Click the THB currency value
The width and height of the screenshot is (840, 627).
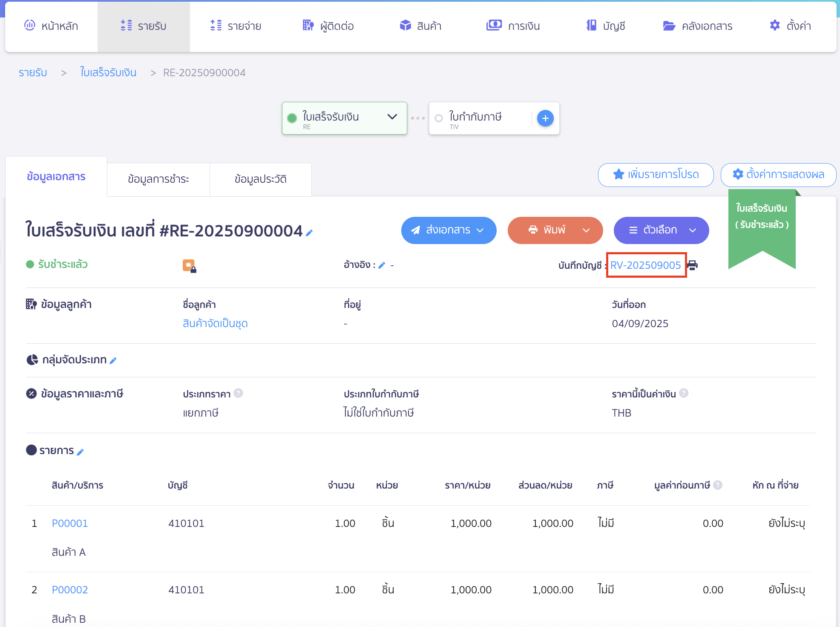point(621,413)
